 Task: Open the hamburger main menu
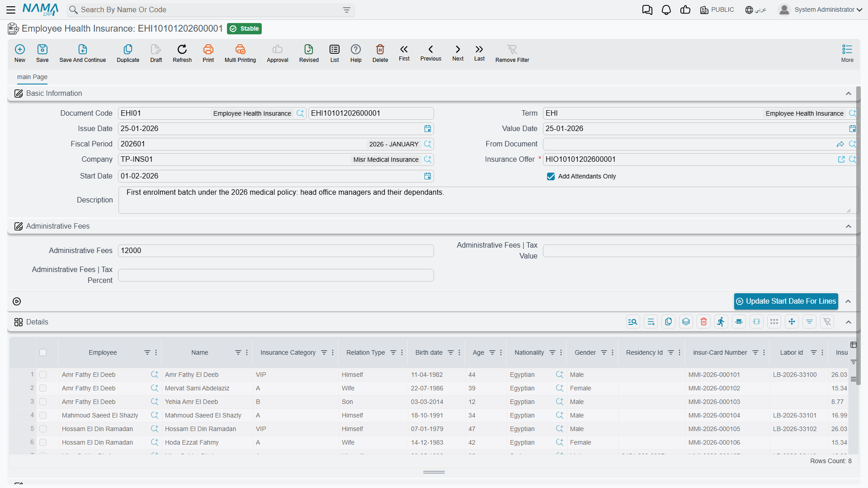pyautogui.click(x=11, y=9)
